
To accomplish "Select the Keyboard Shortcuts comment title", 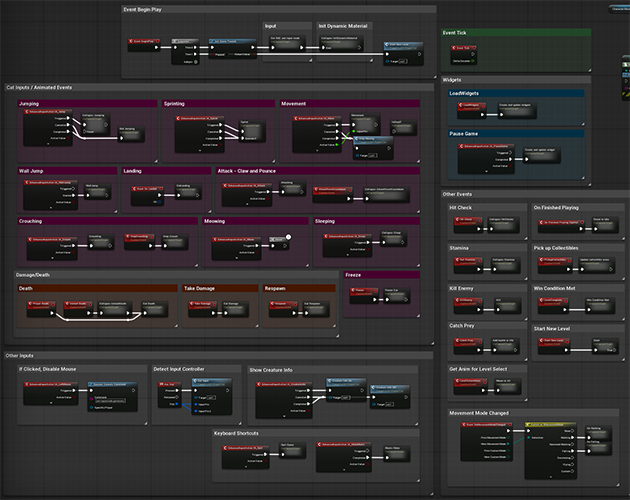I will tap(237, 433).
